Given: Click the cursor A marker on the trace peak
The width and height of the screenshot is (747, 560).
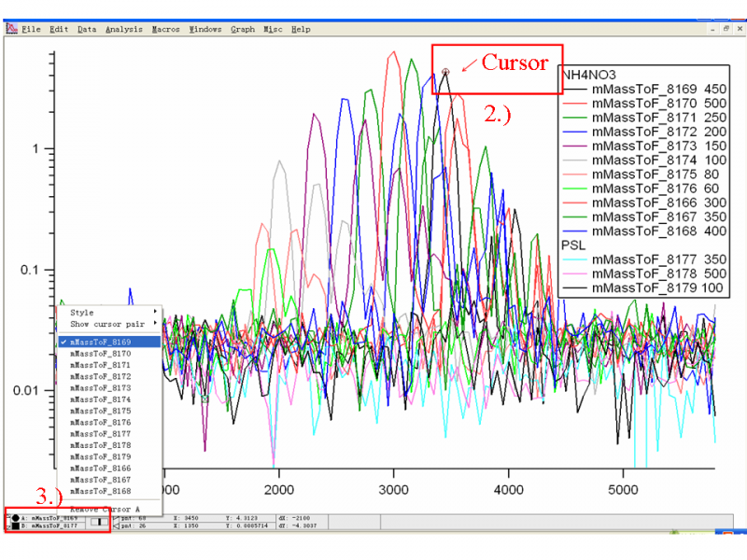Looking at the screenshot, I should coord(445,71).
